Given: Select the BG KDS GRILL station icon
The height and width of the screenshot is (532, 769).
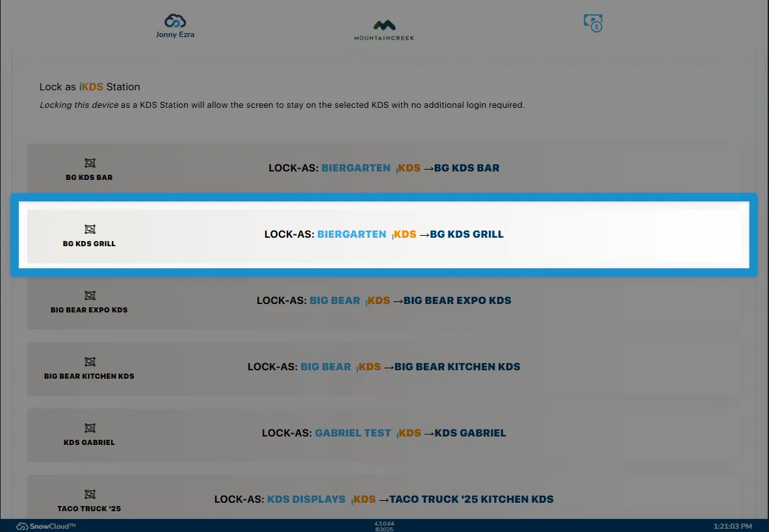Looking at the screenshot, I should pos(90,229).
